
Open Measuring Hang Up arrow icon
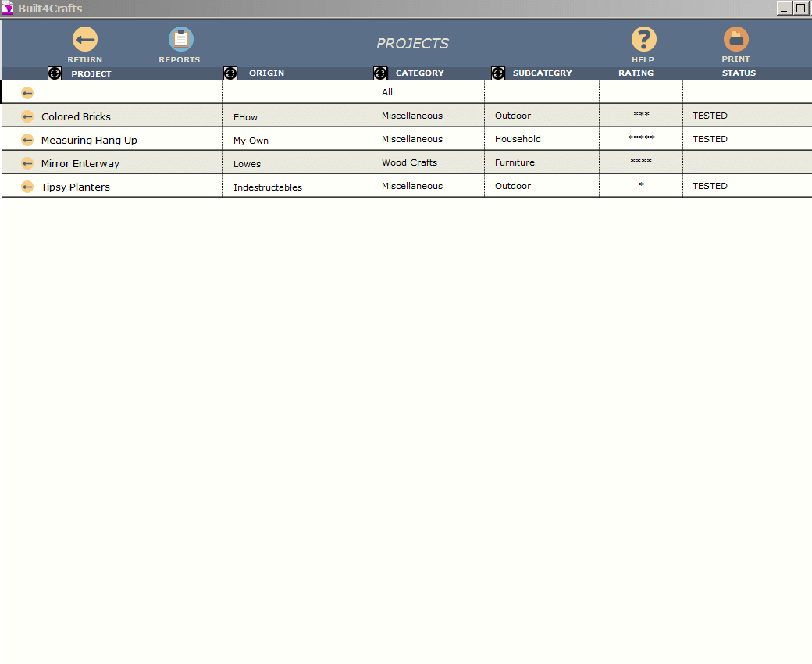27,140
